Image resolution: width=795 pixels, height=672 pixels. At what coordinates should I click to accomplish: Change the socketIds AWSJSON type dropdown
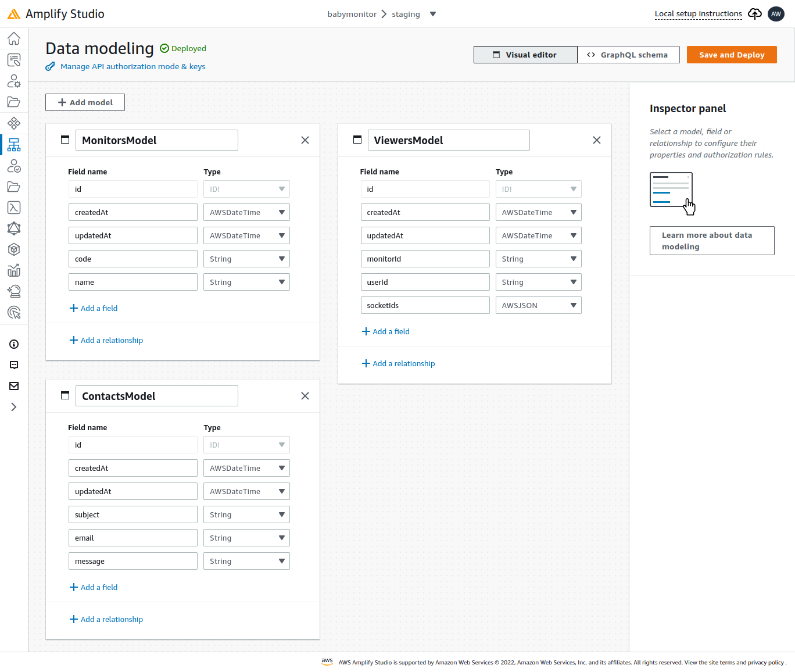point(538,305)
